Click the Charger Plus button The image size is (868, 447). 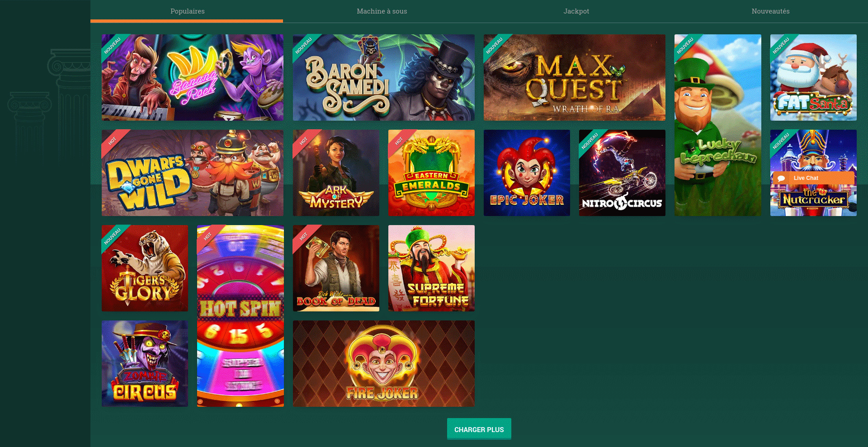pos(479,429)
